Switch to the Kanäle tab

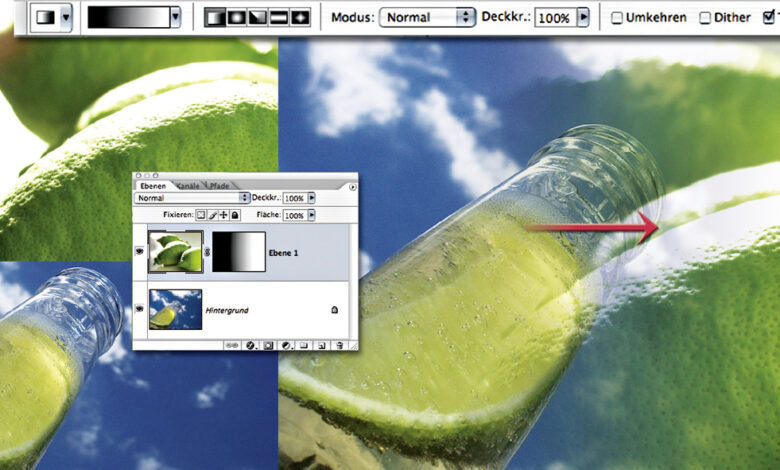tap(189, 186)
